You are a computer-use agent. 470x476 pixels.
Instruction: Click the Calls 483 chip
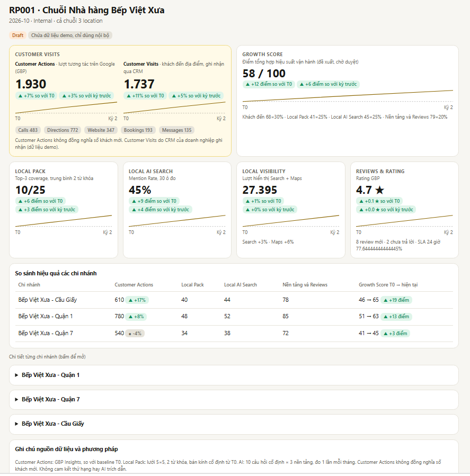click(x=28, y=130)
